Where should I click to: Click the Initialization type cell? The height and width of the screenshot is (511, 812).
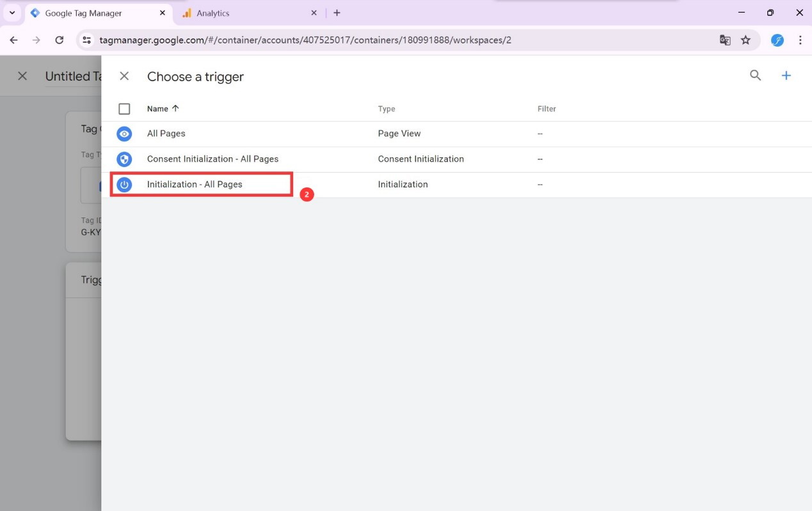402,184
